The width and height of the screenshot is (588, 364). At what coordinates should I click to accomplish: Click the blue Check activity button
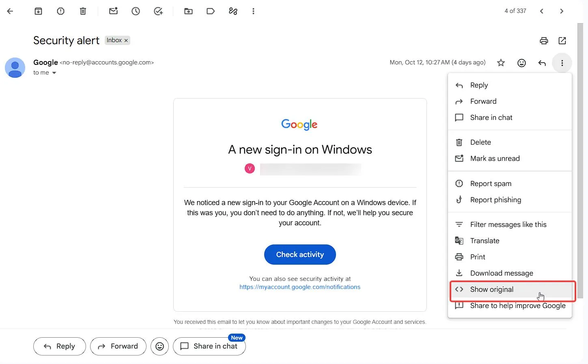[x=300, y=255]
